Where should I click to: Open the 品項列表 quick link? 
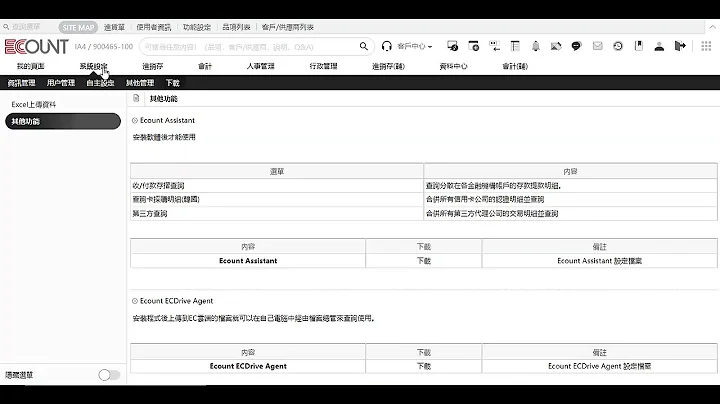pyautogui.click(x=236, y=27)
